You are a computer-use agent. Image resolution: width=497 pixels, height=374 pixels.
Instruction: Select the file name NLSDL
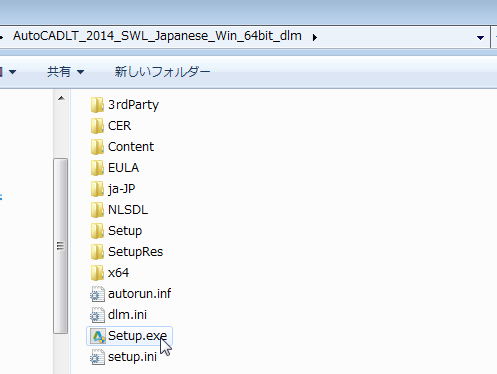[128, 210]
